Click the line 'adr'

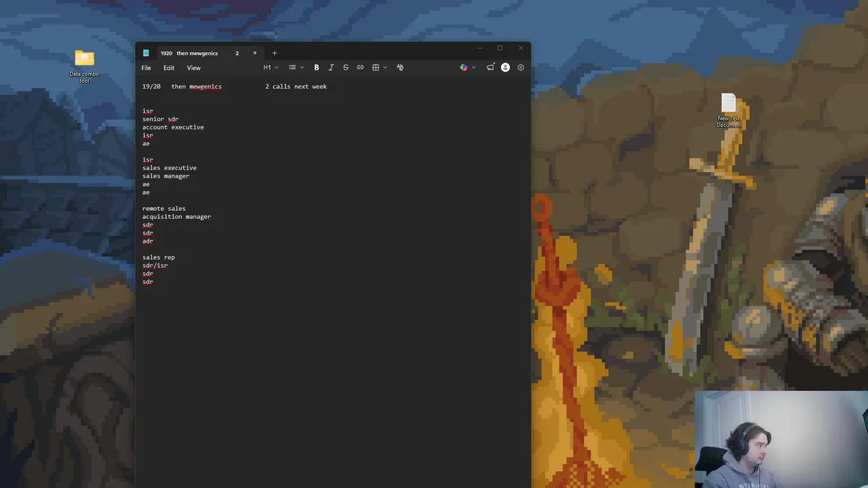coord(148,241)
